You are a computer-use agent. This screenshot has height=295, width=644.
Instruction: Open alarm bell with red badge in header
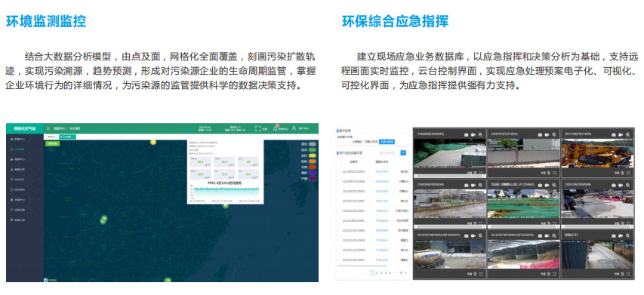[275, 128]
